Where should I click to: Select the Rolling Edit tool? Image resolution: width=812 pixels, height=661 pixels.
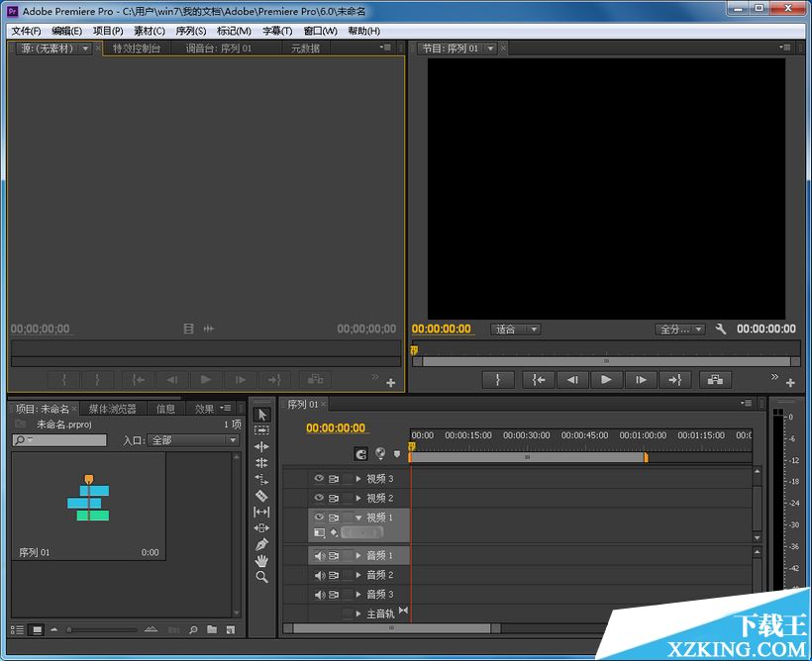(x=261, y=463)
